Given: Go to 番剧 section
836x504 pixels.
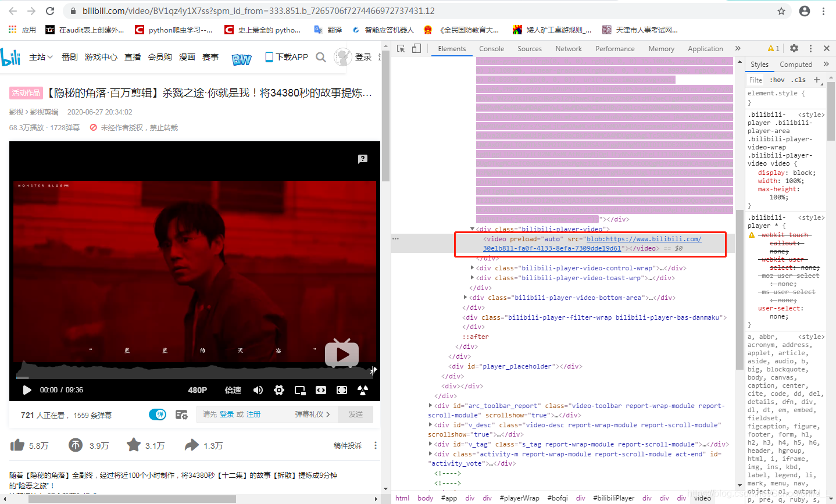Looking at the screenshot, I should pos(70,57).
